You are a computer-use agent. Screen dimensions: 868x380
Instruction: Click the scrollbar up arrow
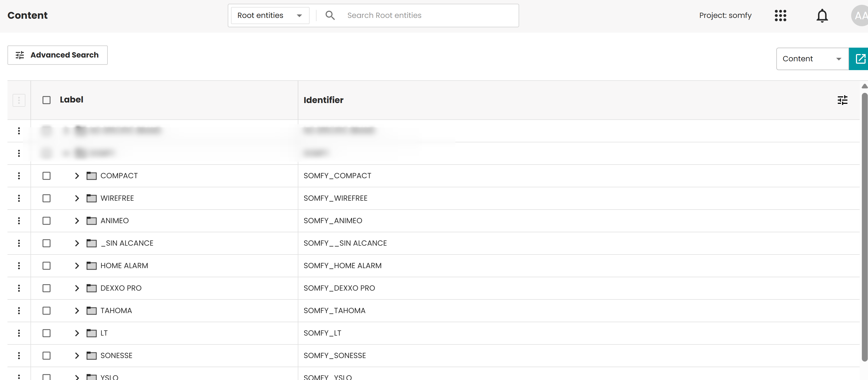pyautogui.click(x=865, y=86)
